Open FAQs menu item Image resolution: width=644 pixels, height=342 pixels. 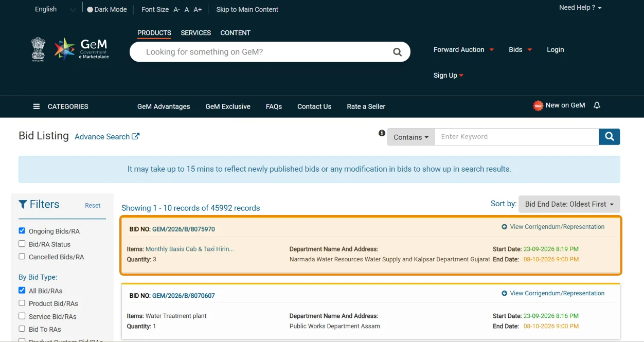pyautogui.click(x=274, y=106)
